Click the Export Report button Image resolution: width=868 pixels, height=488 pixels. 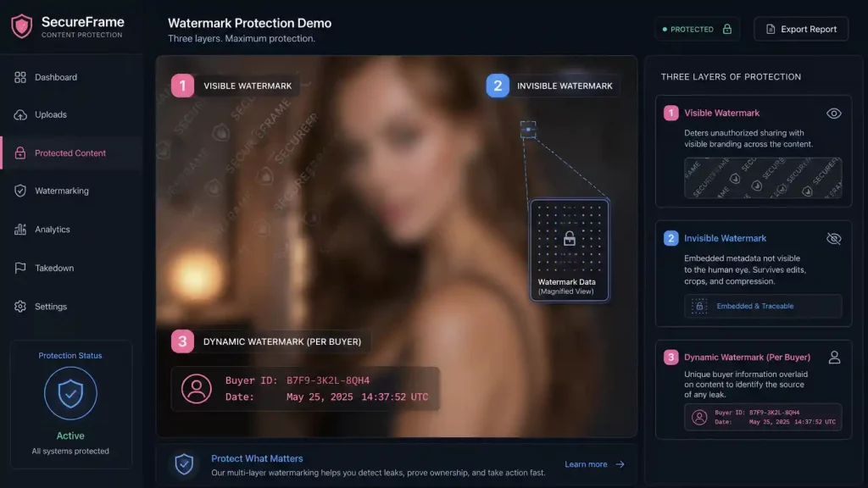tap(801, 30)
